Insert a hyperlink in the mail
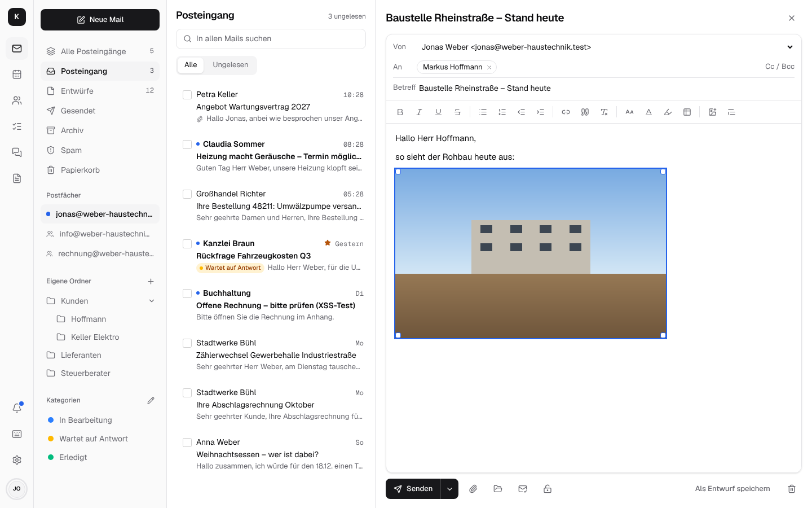The height and width of the screenshot is (508, 812). click(566, 112)
